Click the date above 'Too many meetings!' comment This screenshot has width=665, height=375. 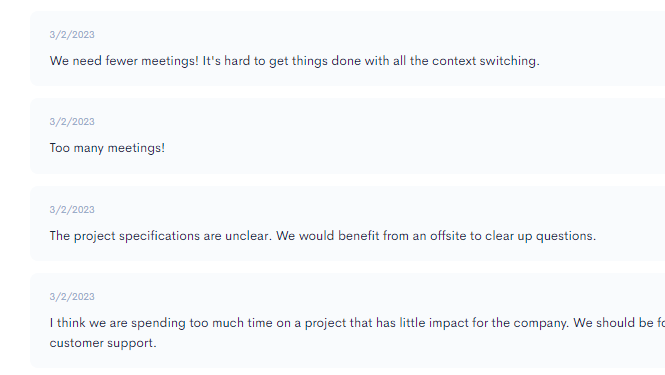tap(72, 122)
